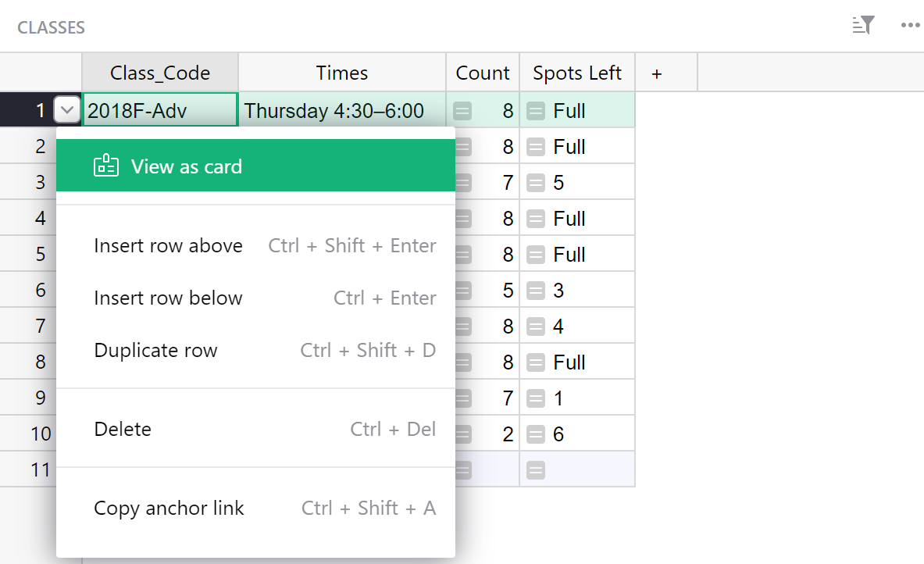Click formula icon beside Spots Left value 3
The width and height of the screenshot is (924, 564).
(x=536, y=291)
